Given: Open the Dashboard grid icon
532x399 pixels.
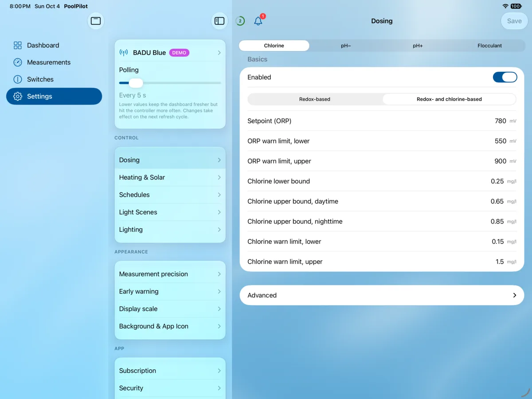Looking at the screenshot, I should click(x=18, y=45).
